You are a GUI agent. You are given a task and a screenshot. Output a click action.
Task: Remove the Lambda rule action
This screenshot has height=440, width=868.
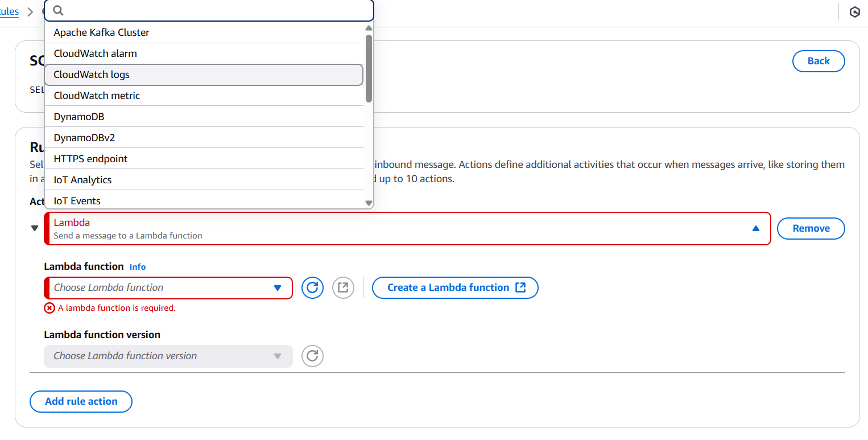811,228
